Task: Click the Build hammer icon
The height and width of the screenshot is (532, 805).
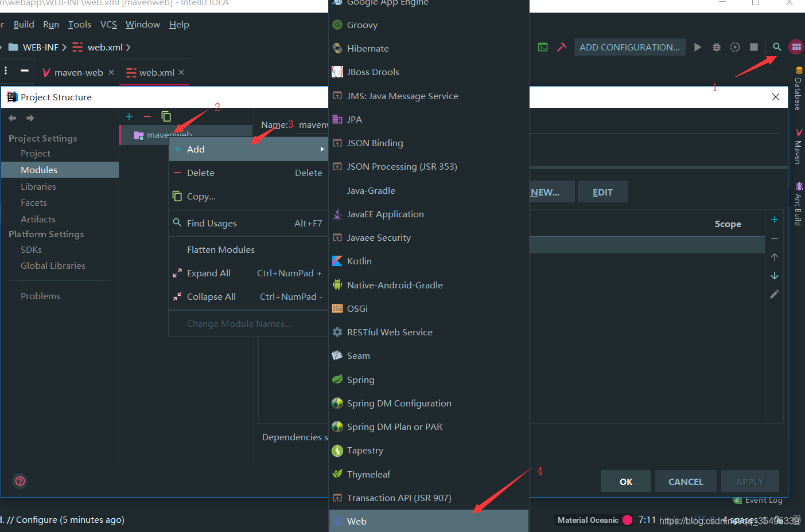Action: pyautogui.click(x=562, y=47)
